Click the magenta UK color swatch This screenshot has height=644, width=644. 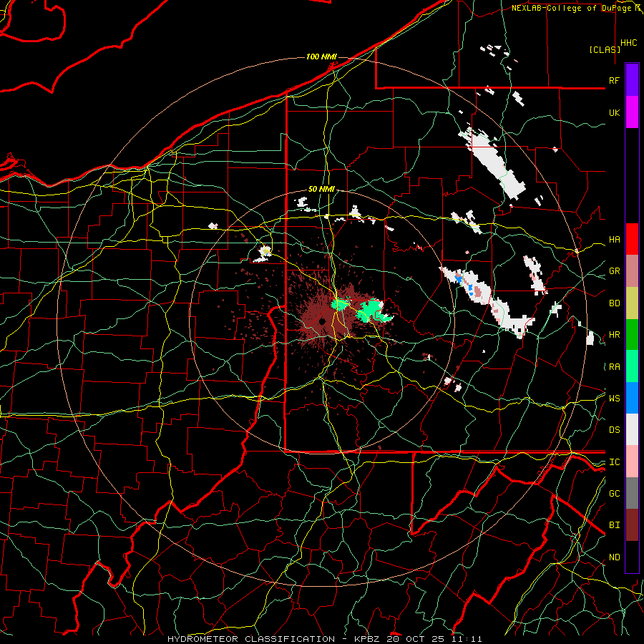632,112
